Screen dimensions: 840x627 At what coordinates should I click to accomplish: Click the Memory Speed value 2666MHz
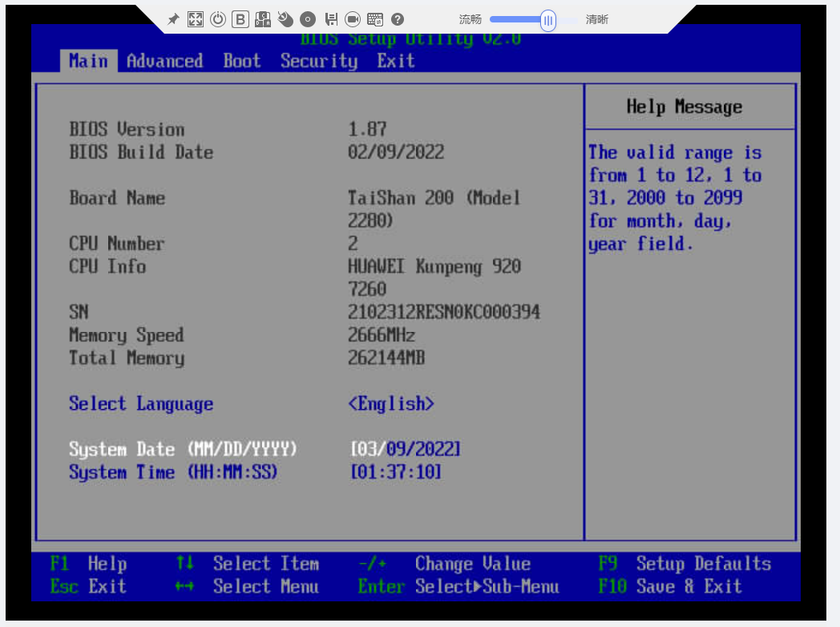point(382,335)
